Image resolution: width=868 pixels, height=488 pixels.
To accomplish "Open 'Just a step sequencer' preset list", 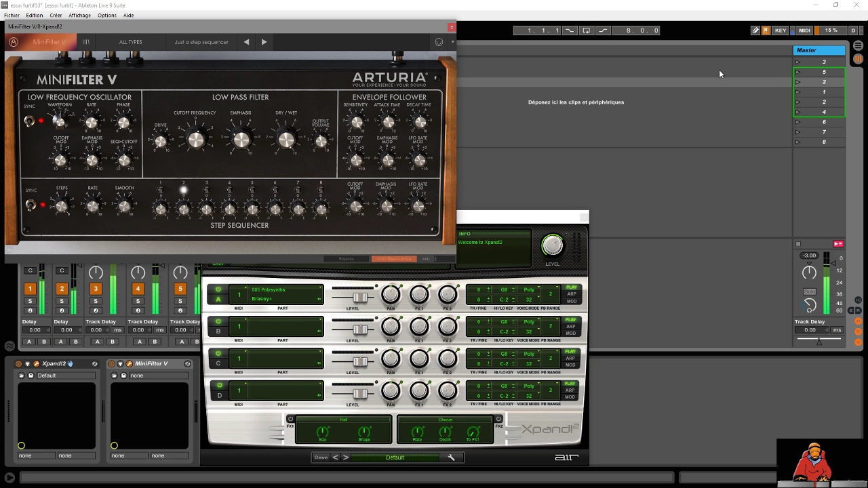I will click(x=201, y=42).
